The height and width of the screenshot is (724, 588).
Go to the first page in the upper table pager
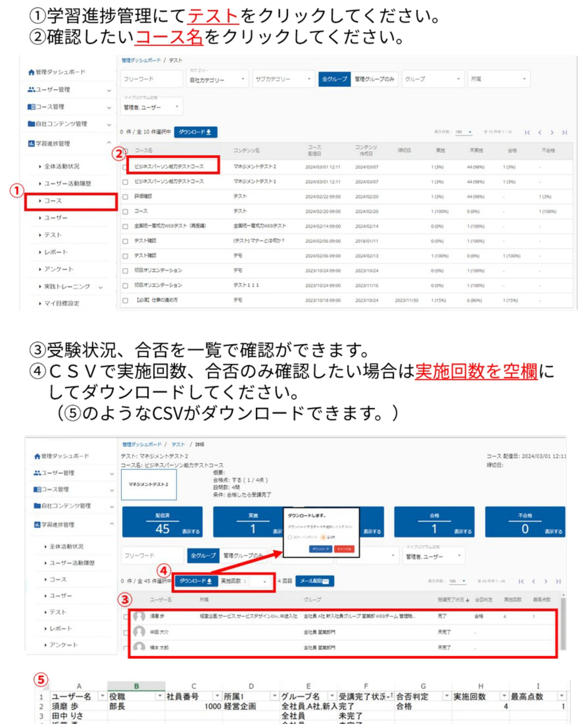pyautogui.click(x=527, y=132)
